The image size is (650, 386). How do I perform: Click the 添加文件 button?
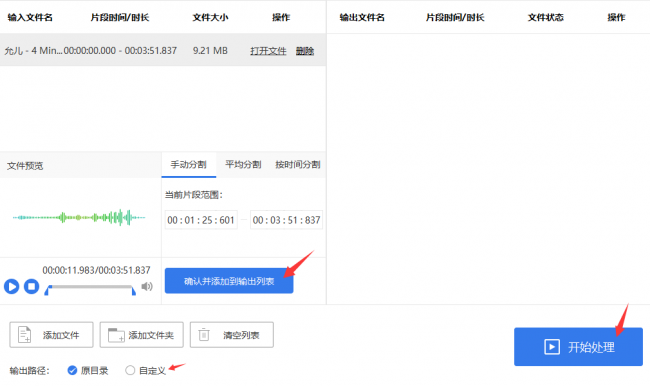[51, 335]
